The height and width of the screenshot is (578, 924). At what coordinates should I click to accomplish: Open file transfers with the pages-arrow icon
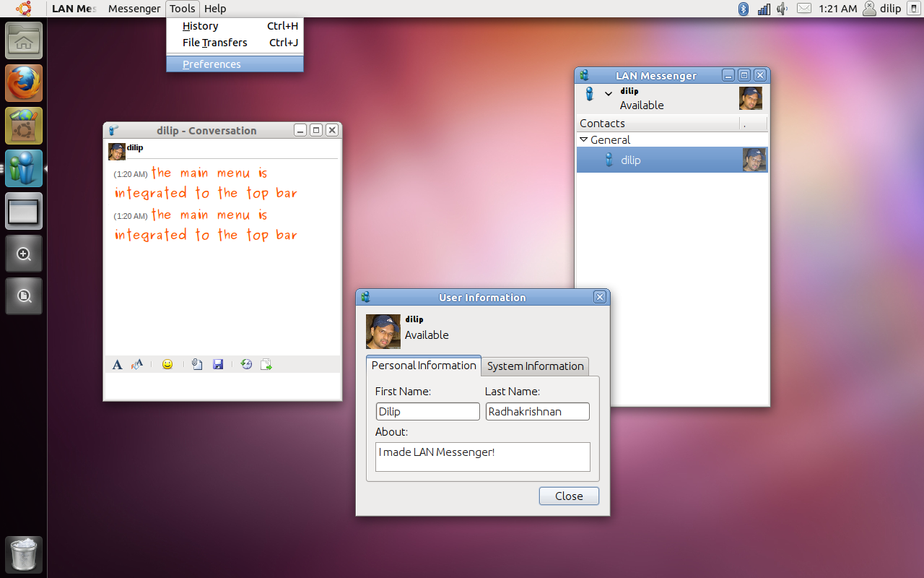(x=266, y=365)
